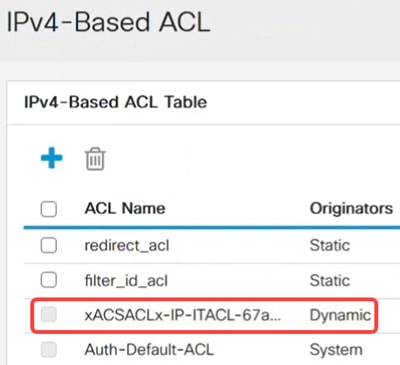400x365 pixels.
Task: Sort by the Originators column header
Action: (351, 209)
